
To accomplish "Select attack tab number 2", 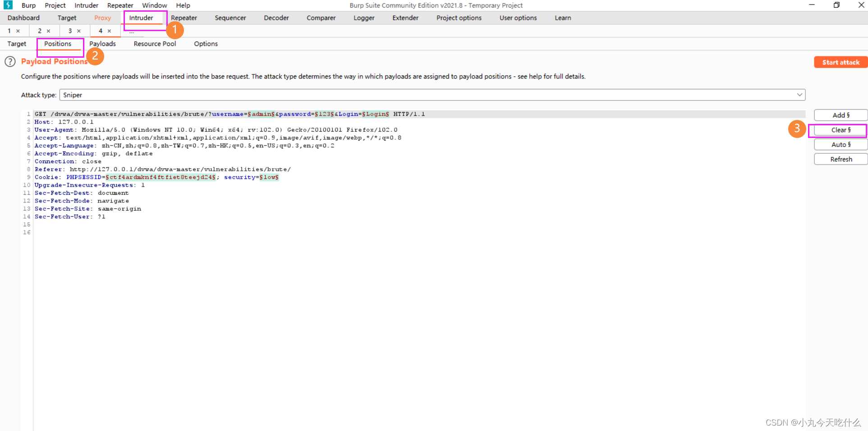I will (x=40, y=31).
